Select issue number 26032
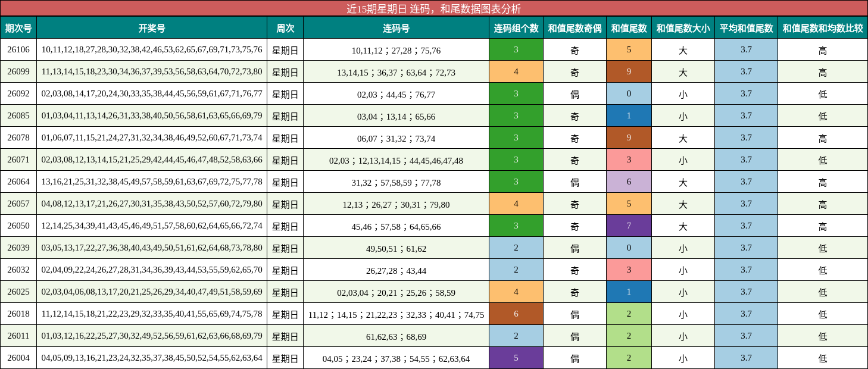868x369 pixels. tap(18, 270)
